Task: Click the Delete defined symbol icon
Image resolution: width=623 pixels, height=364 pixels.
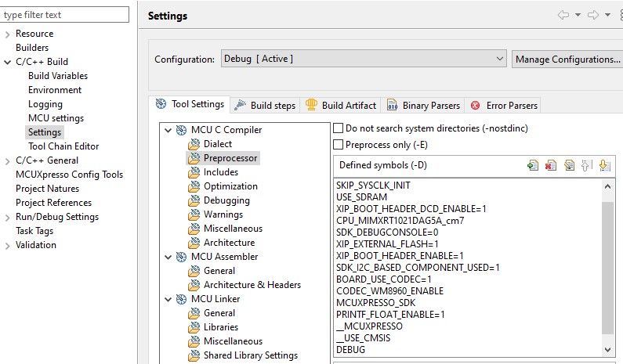Action: (551, 165)
